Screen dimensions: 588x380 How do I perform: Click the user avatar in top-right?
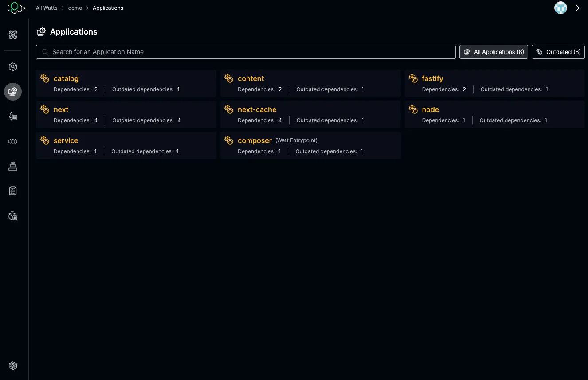[x=561, y=8]
